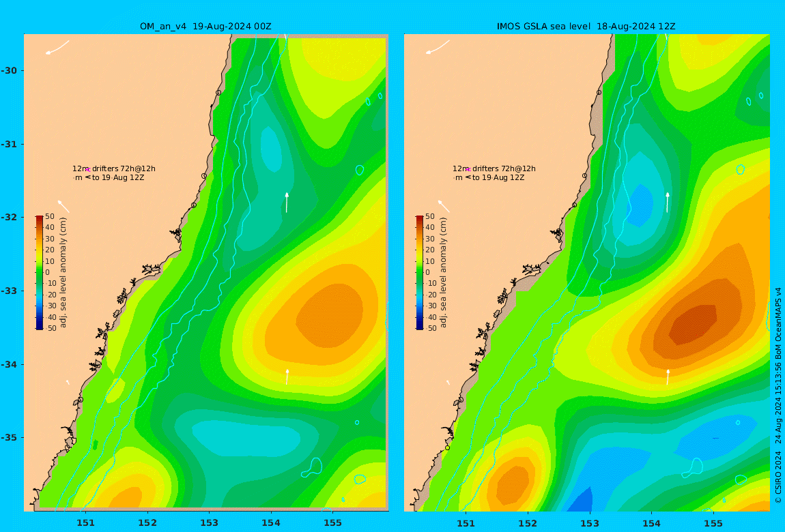Viewport: 785px width, 532px height.
Task: Click the '-30' latitude axis label
Action: click(9, 70)
